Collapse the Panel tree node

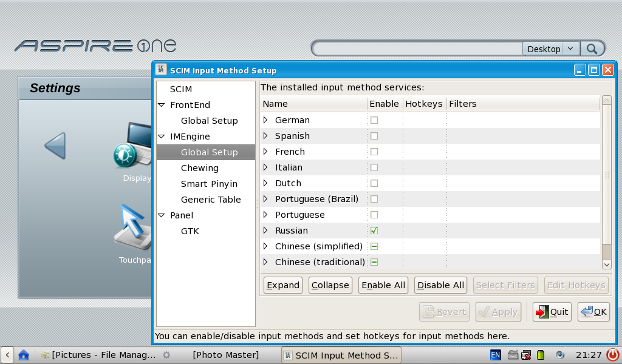(162, 215)
